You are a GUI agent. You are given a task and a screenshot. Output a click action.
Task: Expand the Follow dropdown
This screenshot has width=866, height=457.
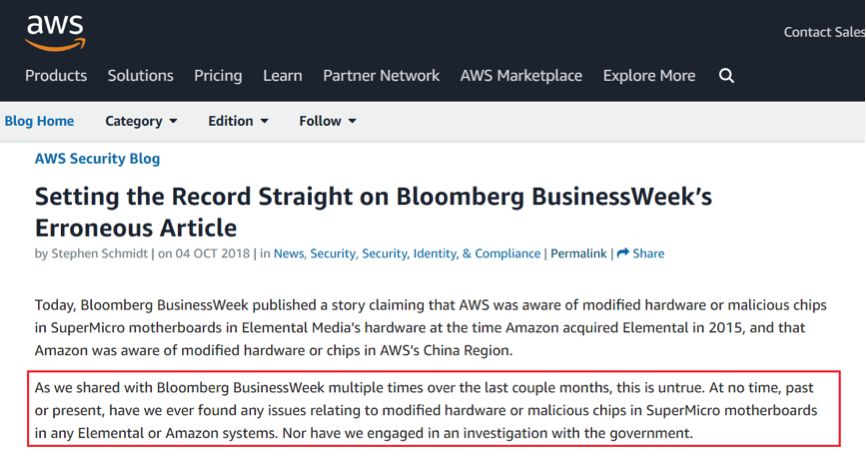[x=327, y=121]
